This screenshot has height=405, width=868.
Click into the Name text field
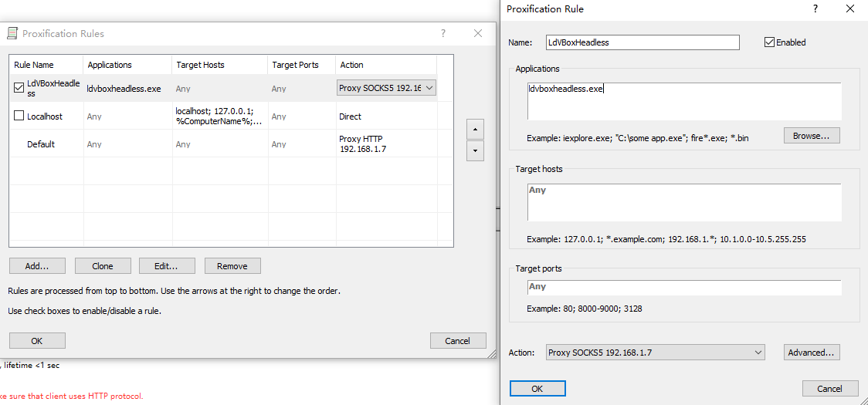point(641,42)
